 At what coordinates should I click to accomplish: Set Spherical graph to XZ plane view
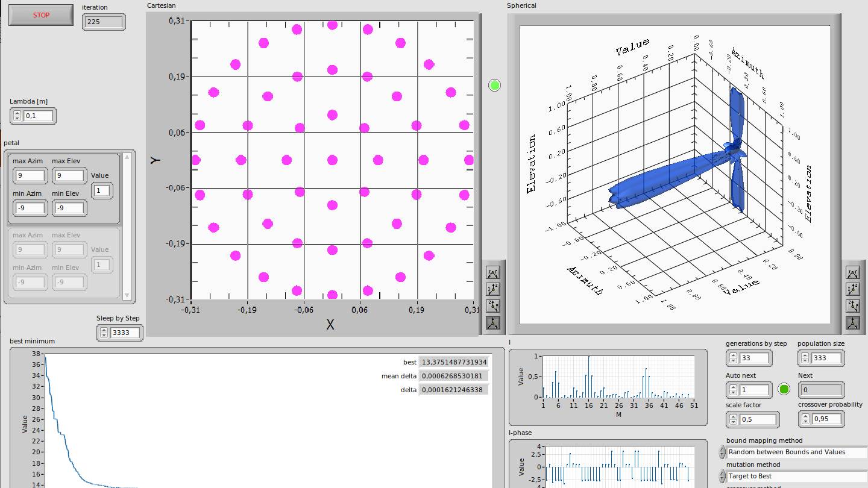[x=852, y=290]
